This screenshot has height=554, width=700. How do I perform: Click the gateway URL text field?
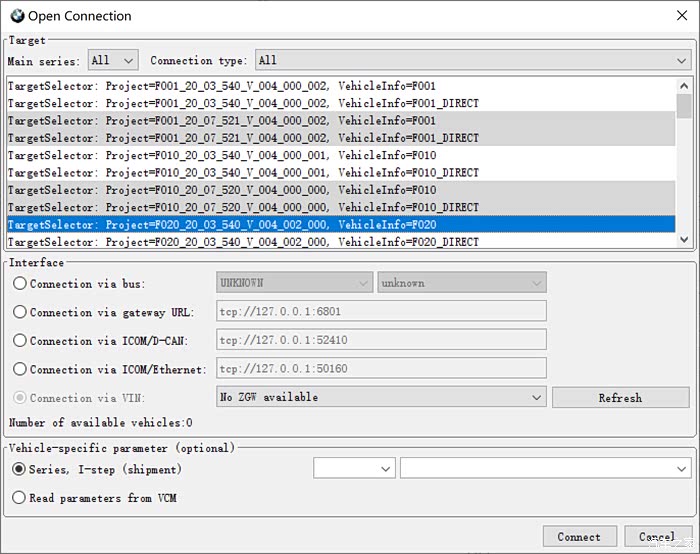[x=381, y=312]
